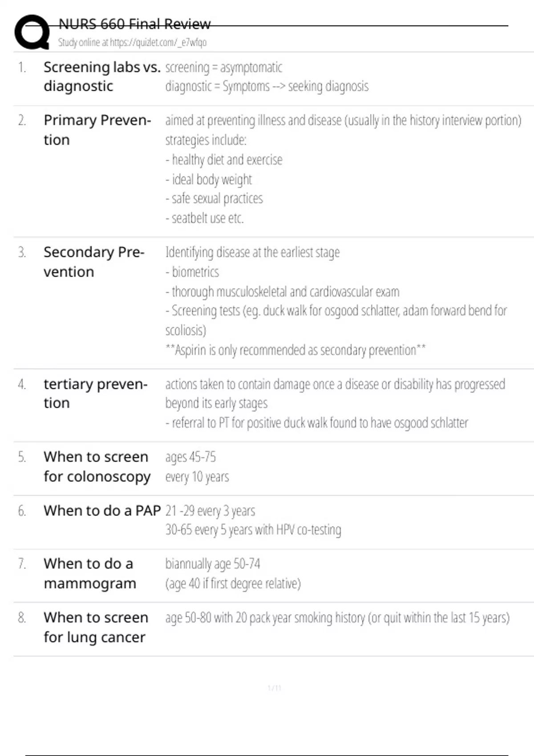
Task: Click the 'Secondary Prevention' term heading
Action: pos(94,262)
